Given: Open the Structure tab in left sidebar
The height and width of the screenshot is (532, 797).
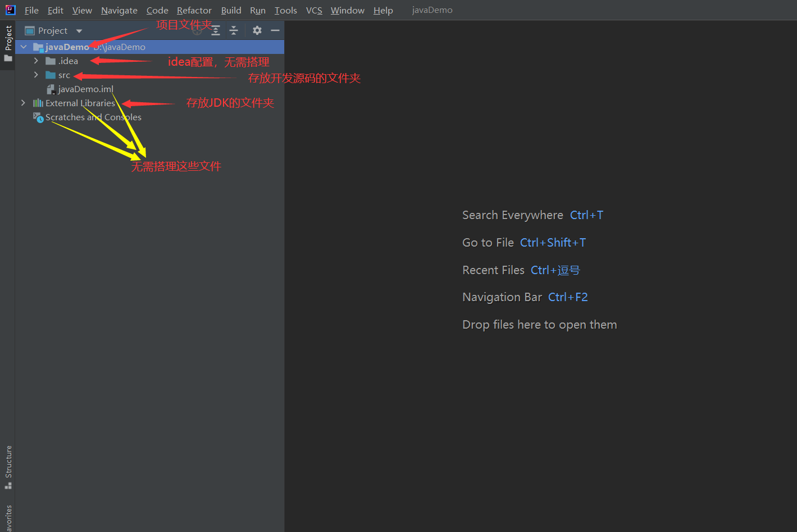Looking at the screenshot, I should click(x=8, y=467).
